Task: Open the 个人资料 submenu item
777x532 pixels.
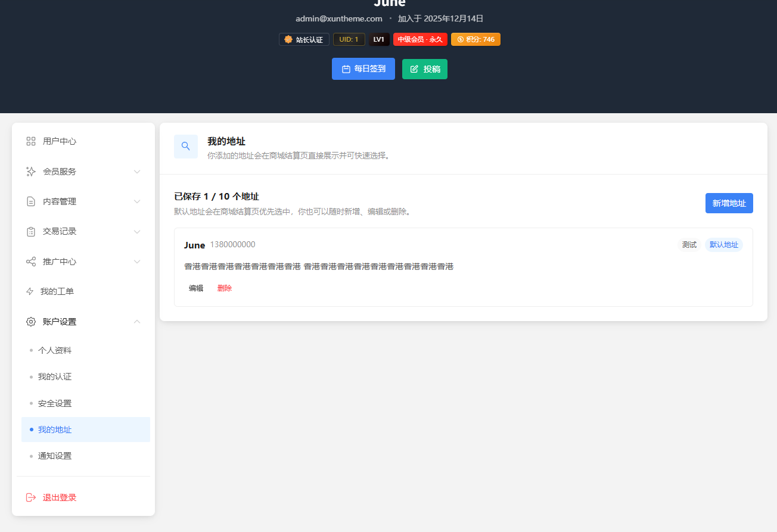Action: [x=55, y=350]
